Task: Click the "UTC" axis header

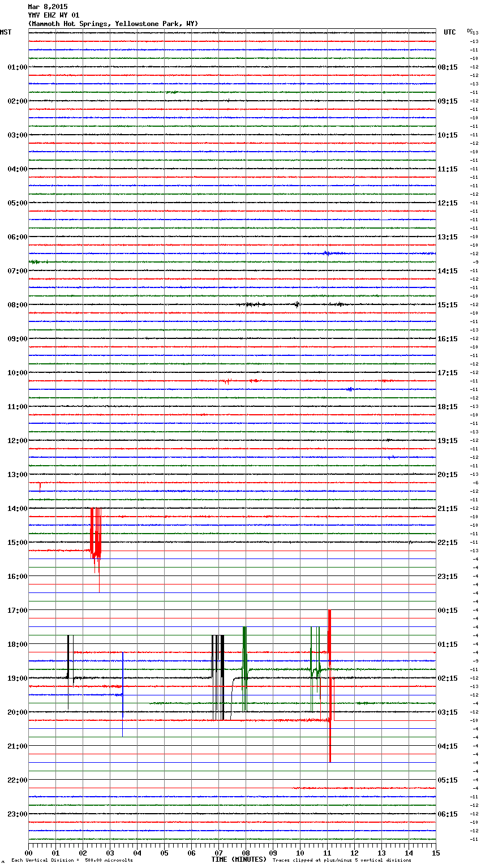Action: [x=450, y=32]
